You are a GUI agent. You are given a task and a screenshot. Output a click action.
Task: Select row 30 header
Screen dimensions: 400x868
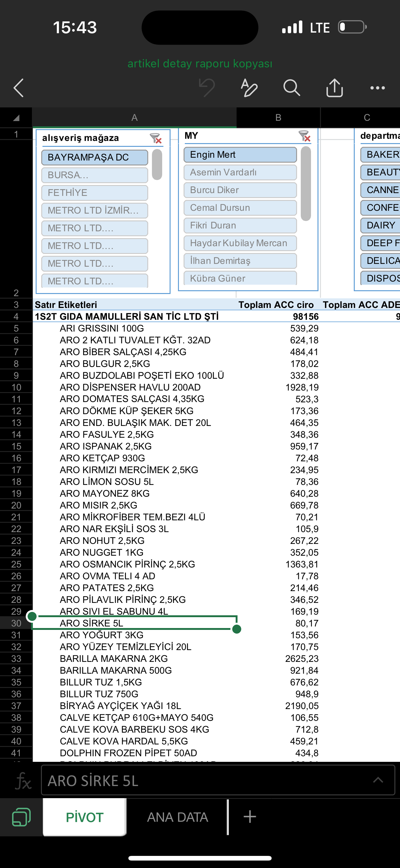point(16,623)
